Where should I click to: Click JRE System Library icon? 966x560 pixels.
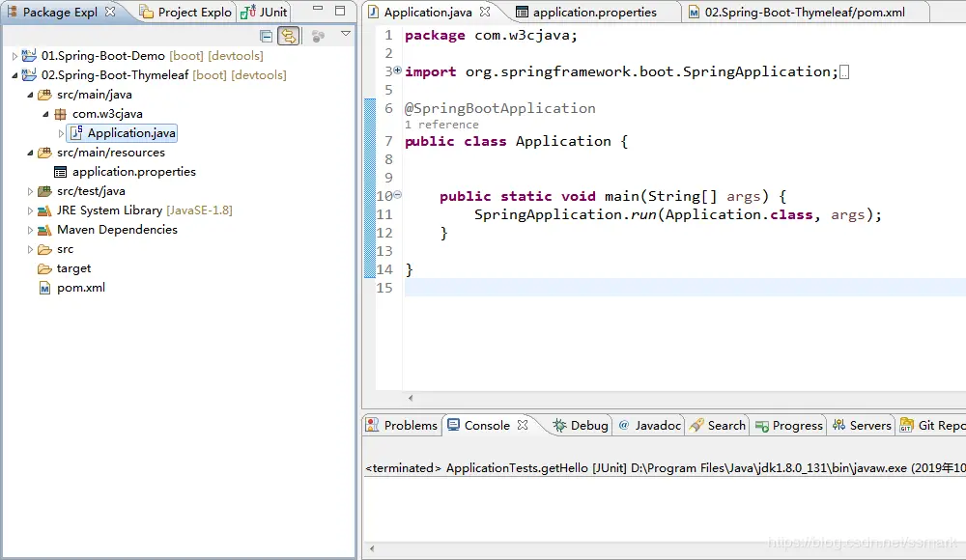pyautogui.click(x=44, y=210)
